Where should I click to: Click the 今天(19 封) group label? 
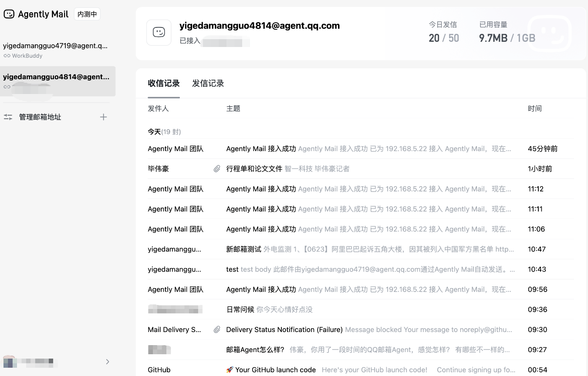(x=164, y=131)
